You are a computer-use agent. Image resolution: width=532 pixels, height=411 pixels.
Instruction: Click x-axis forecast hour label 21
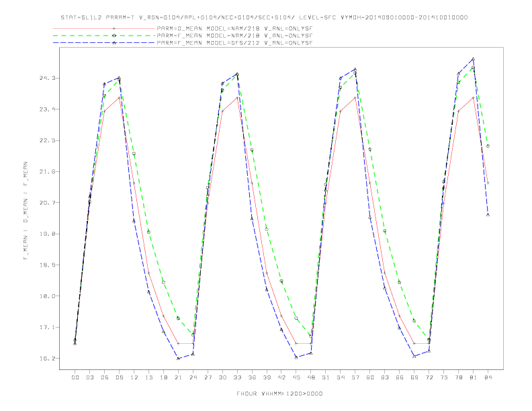coord(178,377)
